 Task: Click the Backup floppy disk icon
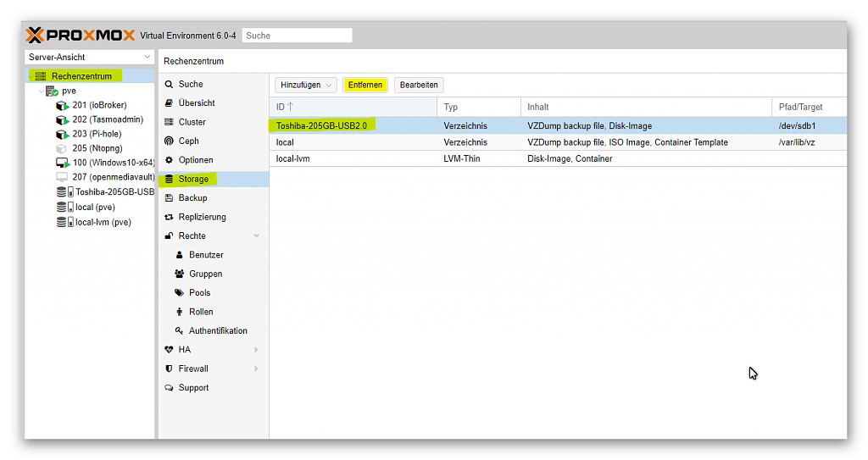[169, 197]
